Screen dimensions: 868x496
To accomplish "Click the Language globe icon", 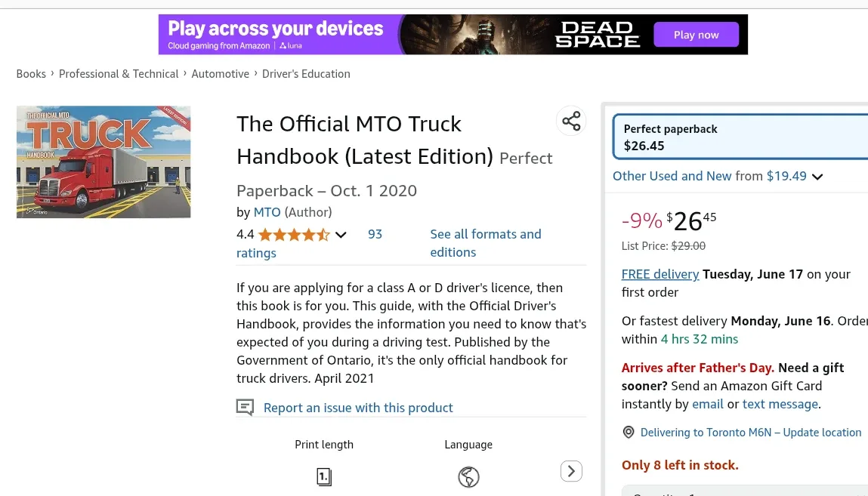I will 468,476.
